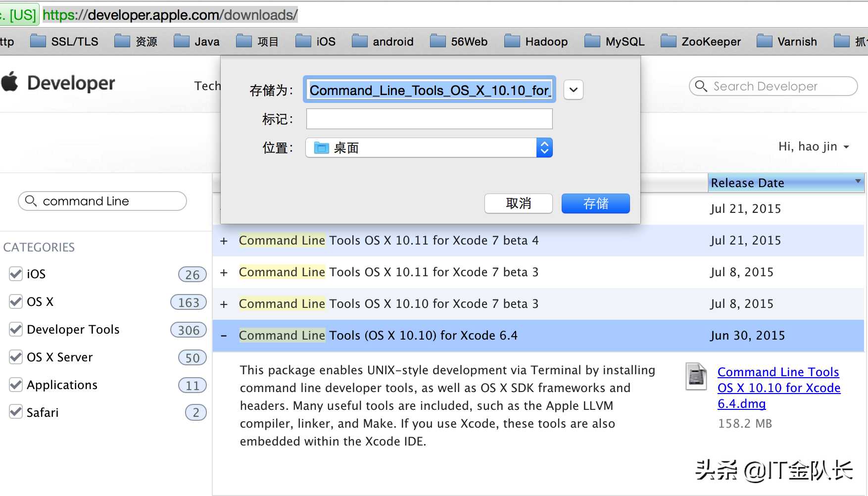Open the 资源 bookmark folder
Image resolution: width=868 pixels, height=496 pixels.
pos(136,42)
